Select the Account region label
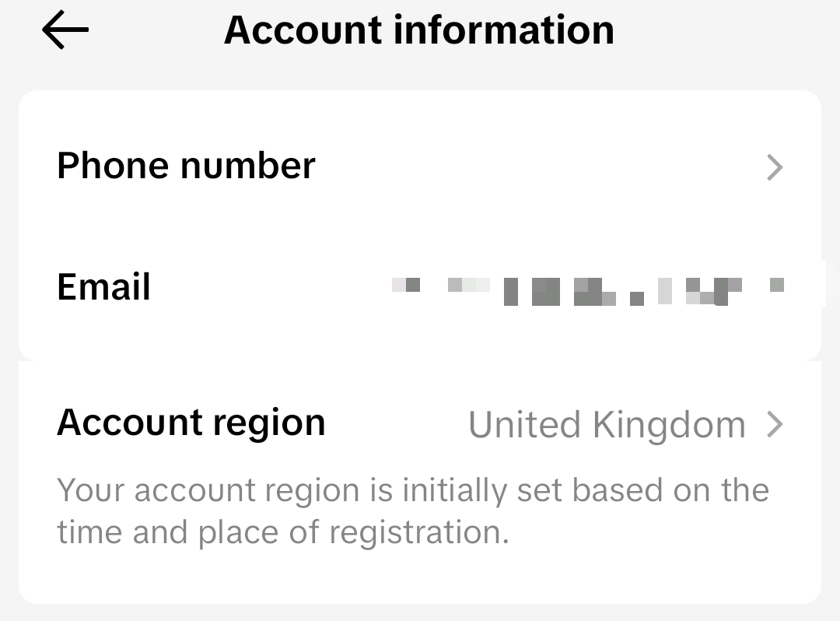The image size is (840, 621). click(191, 423)
